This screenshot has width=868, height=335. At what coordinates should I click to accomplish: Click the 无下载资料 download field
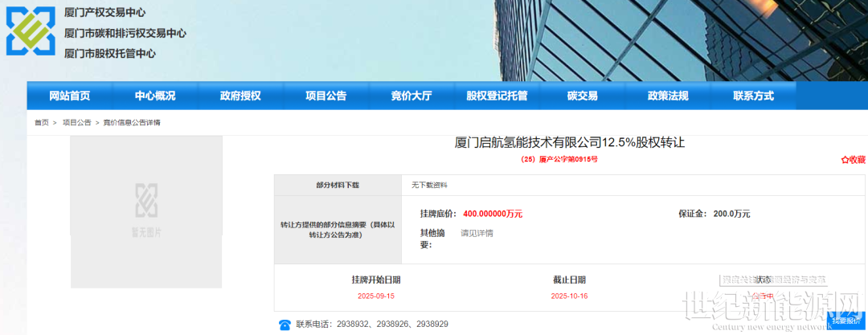429,185
